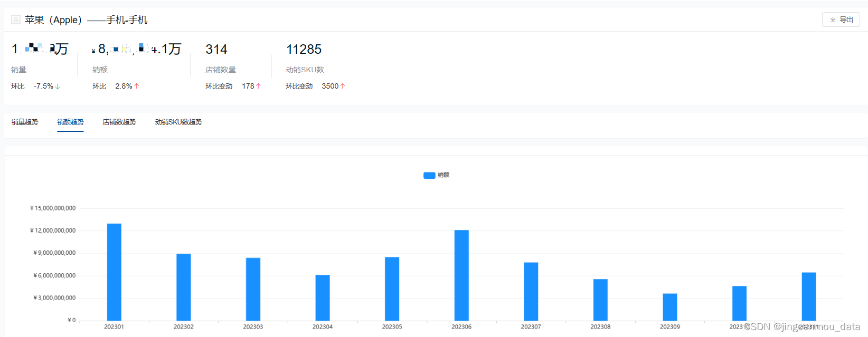Click the ¥9,000,000,000 axis label
868x337 pixels.
coord(54,253)
